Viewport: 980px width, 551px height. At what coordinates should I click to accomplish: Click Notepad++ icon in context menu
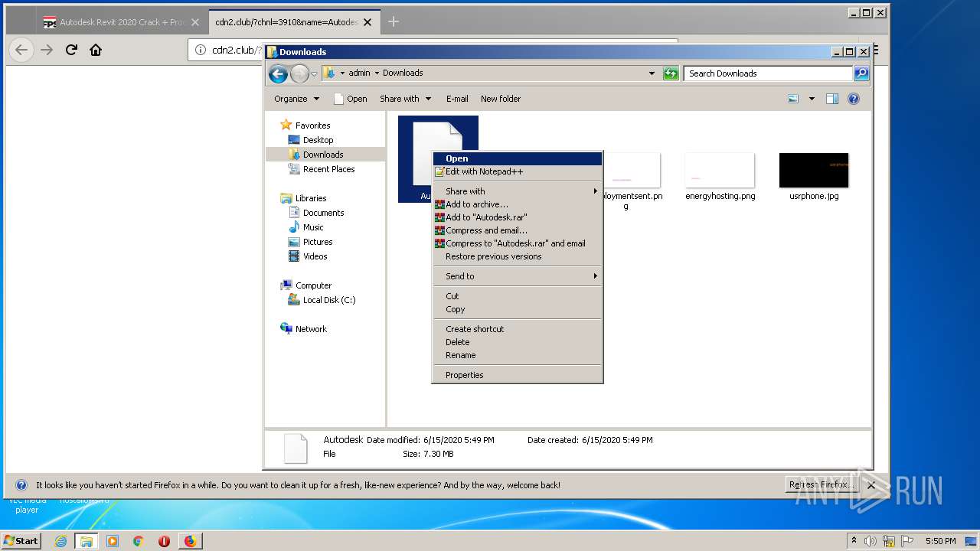(439, 171)
